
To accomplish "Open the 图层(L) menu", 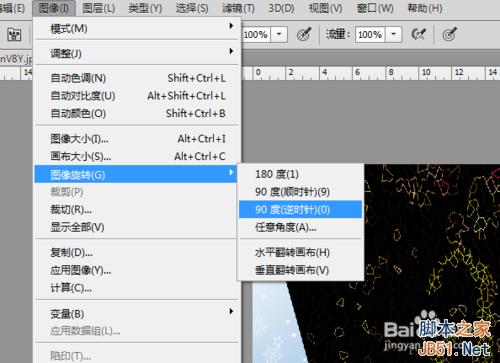I will 98,8.
